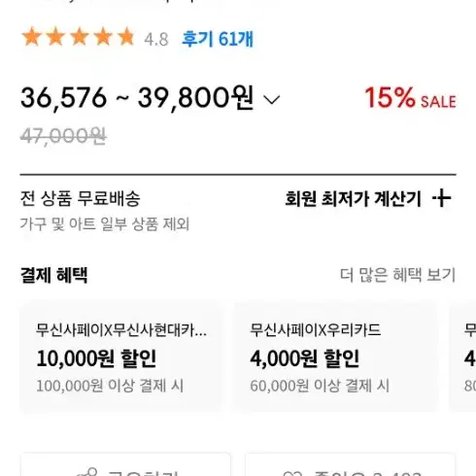
Task: Tap the 공유하기 share button
Action: pyautogui.click(x=125, y=464)
